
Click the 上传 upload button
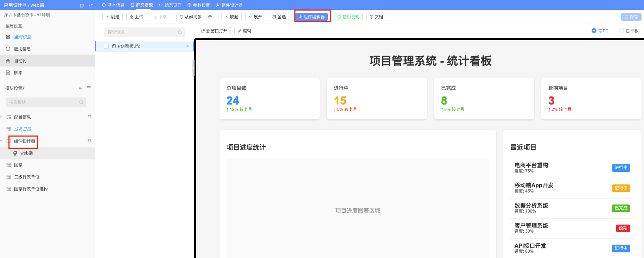pyautogui.click(x=136, y=17)
